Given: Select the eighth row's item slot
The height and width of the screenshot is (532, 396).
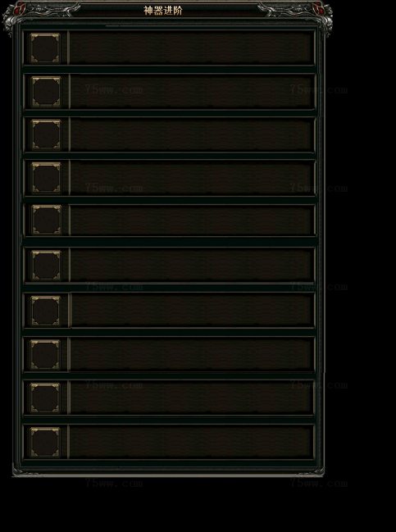Looking at the screenshot, I should click(x=45, y=355).
